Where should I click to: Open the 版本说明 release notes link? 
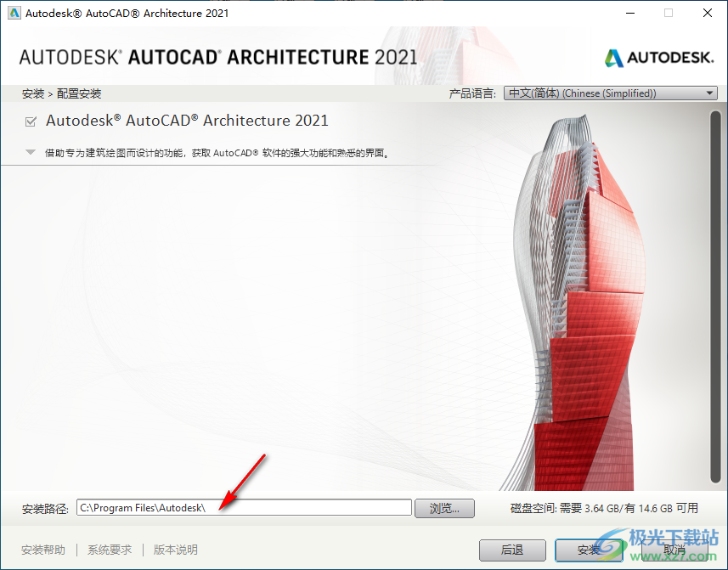click(176, 550)
